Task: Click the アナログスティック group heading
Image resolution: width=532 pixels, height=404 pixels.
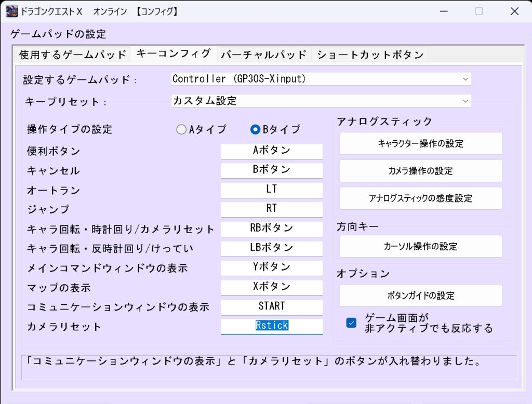Action: point(384,122)
